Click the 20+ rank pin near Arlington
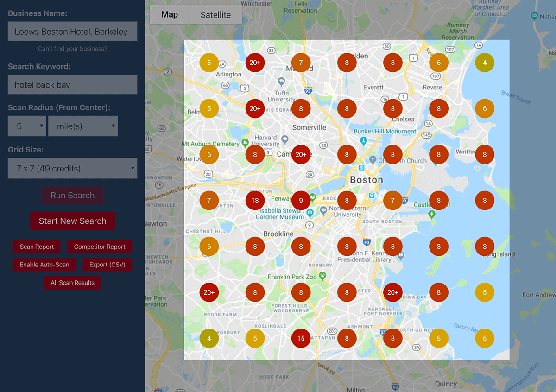 tap(255, 62)
